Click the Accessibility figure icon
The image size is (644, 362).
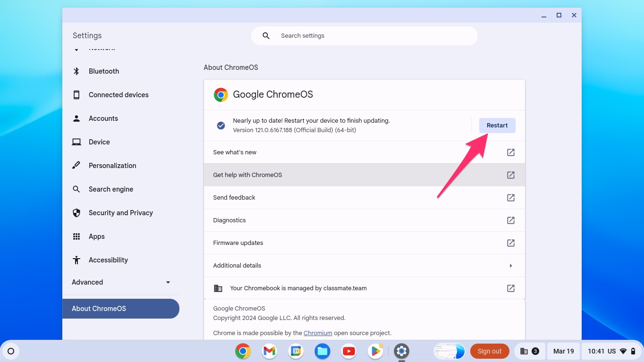pyautogui.click(x=76, y=260)
